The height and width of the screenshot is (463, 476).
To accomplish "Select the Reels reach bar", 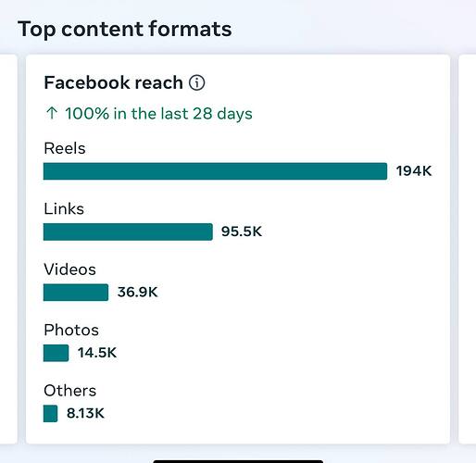I will tap(215, 171).
